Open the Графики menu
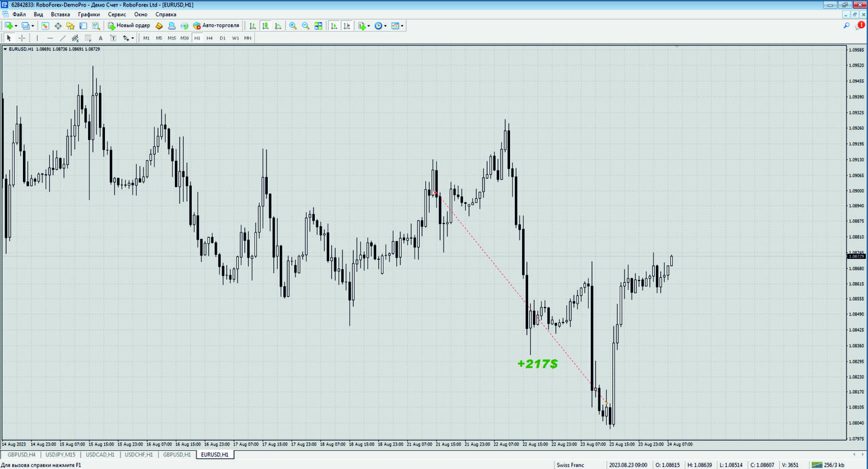The image size is (868, 469). [89, 14]
